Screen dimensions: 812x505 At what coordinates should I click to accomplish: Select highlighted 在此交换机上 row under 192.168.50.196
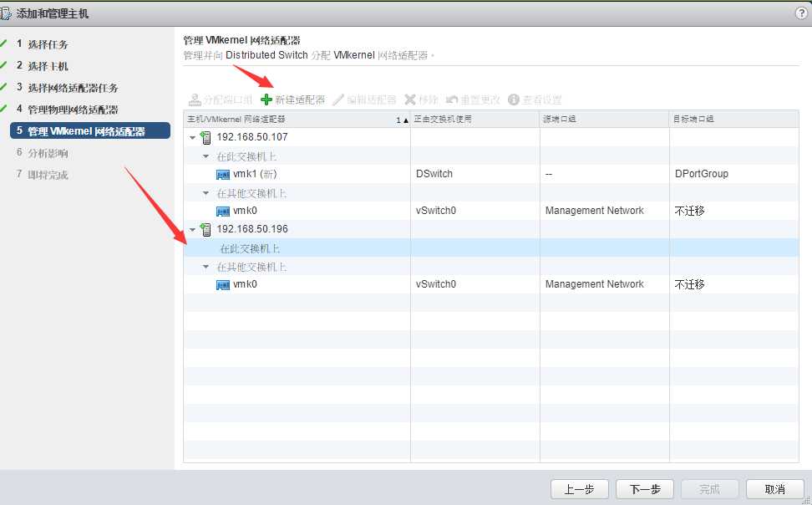point(491,248)
